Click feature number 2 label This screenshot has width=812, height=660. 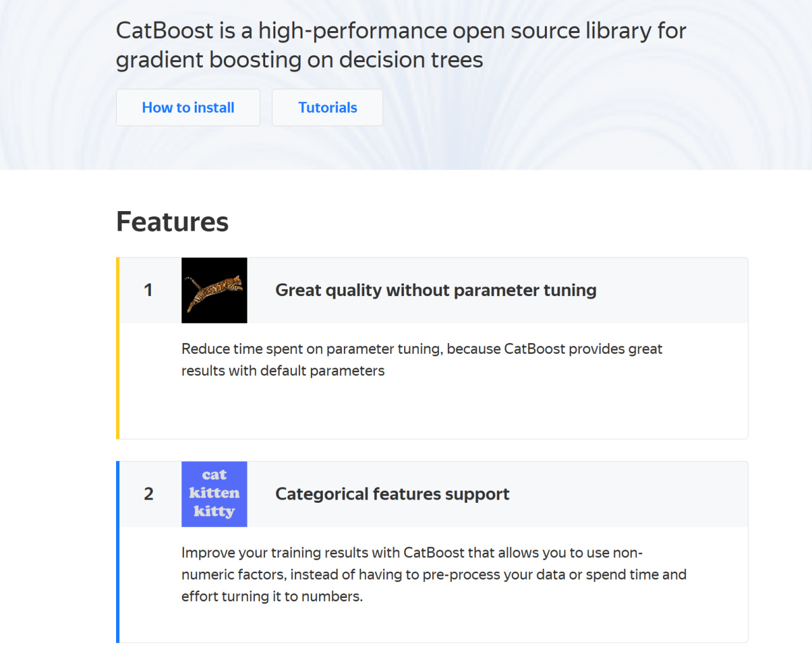coord(148,494)
